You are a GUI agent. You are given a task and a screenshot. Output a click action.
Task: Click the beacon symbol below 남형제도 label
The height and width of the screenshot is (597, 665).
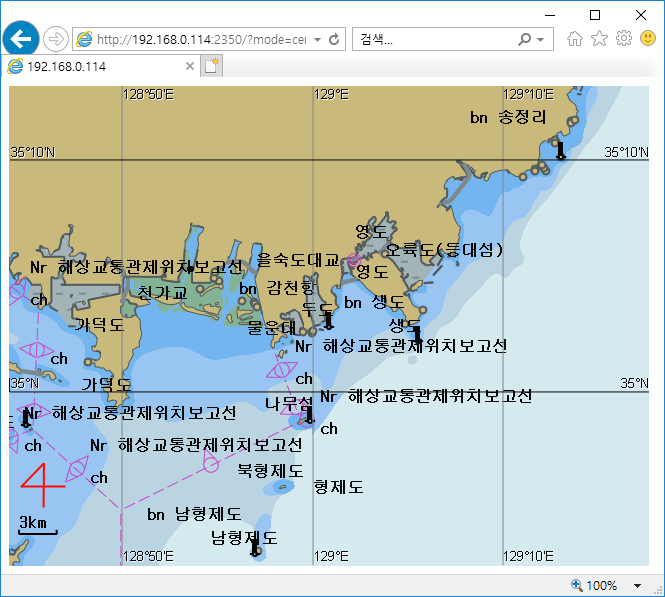pos(254,547)
